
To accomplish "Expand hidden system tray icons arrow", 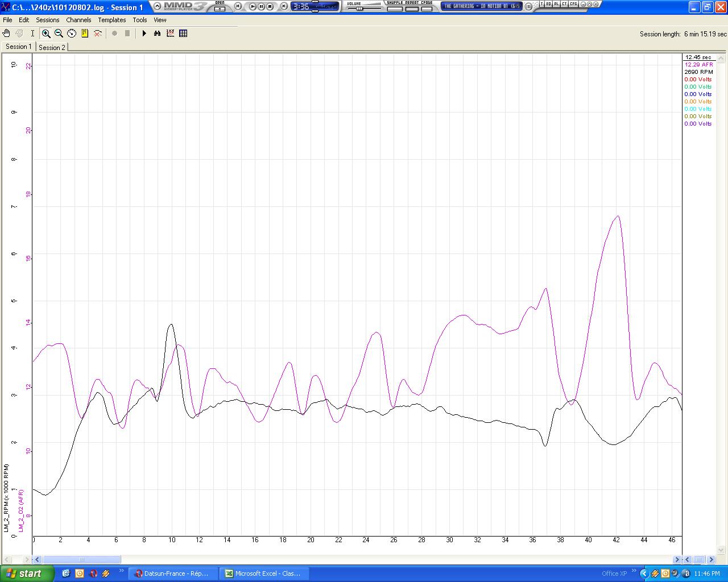I will click(644, 573).
